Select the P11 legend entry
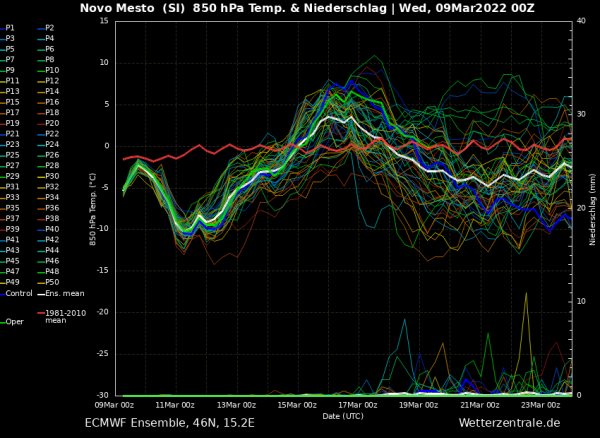Viewport: 600px width, 438px height. [x=10, y=81]
